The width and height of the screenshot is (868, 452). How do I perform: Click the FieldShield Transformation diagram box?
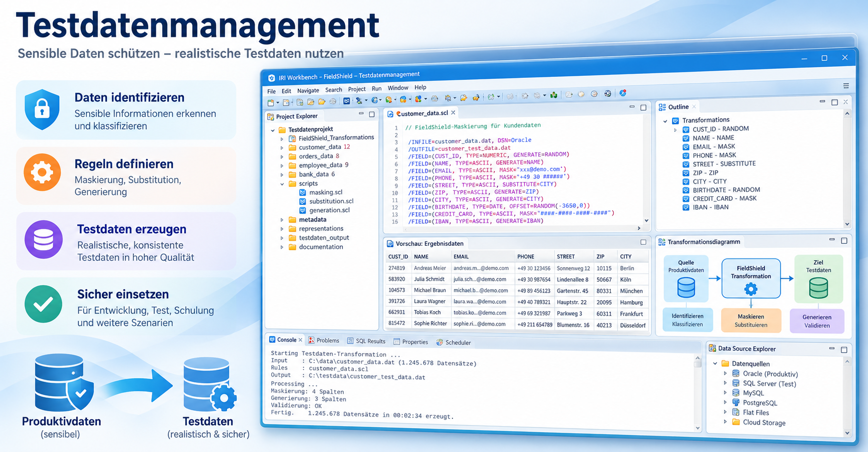tap(751, 279)
